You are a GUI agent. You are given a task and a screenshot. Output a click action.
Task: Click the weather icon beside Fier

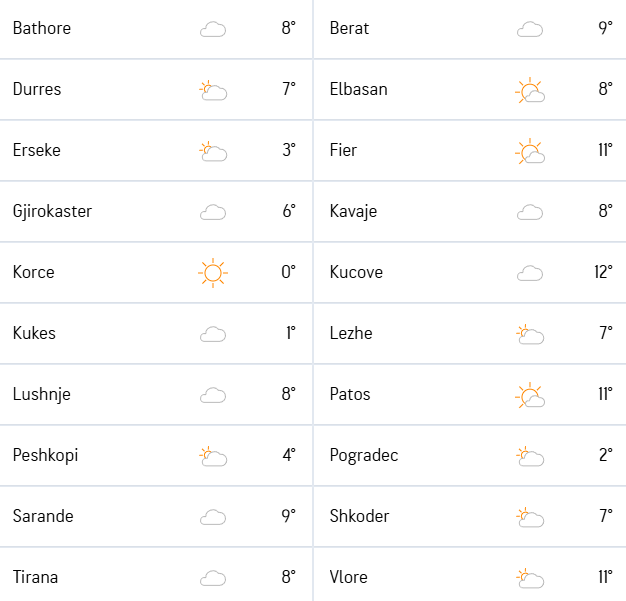coord(530,151)
